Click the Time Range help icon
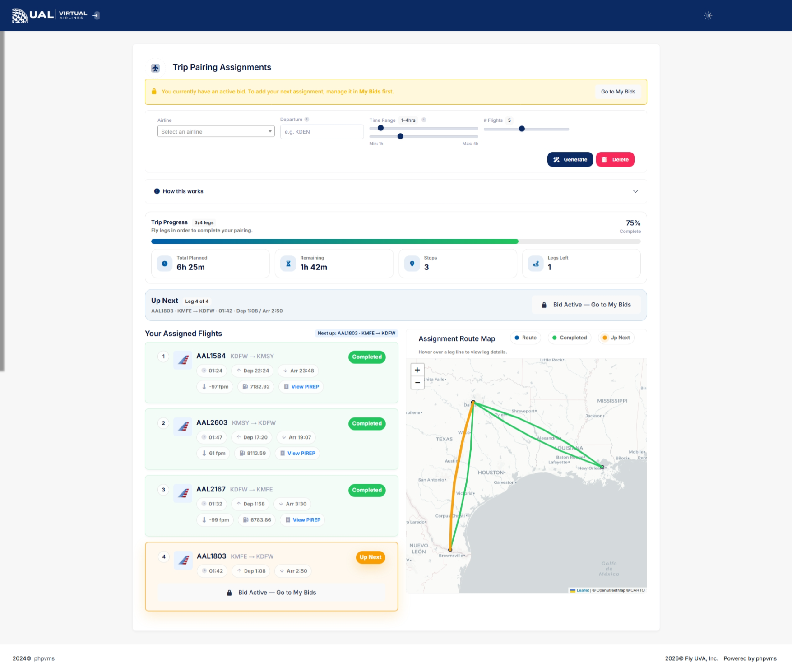792x672 pixels. click(x=424, y=120)
